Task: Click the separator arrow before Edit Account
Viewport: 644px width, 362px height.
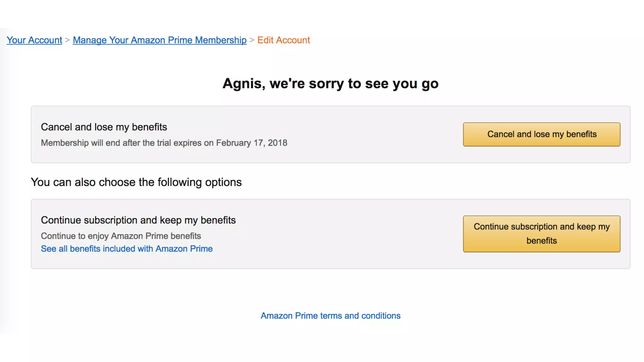Action: (252, 40)
